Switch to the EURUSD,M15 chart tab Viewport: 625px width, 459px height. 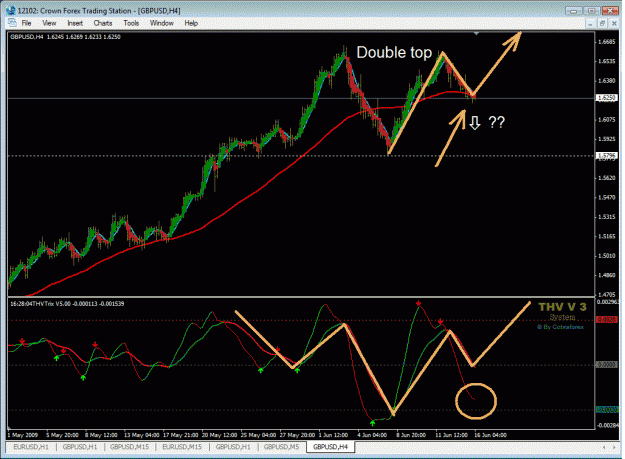[182, 447]
